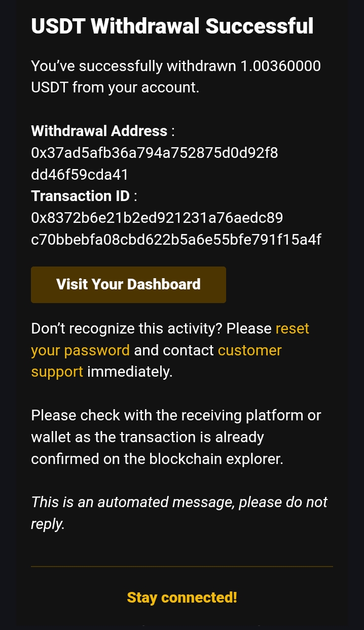The width and height of the screenshot is (364, 630).
Task: Select the withdrawn amount 1.00360000
Action: pos(280,66)
